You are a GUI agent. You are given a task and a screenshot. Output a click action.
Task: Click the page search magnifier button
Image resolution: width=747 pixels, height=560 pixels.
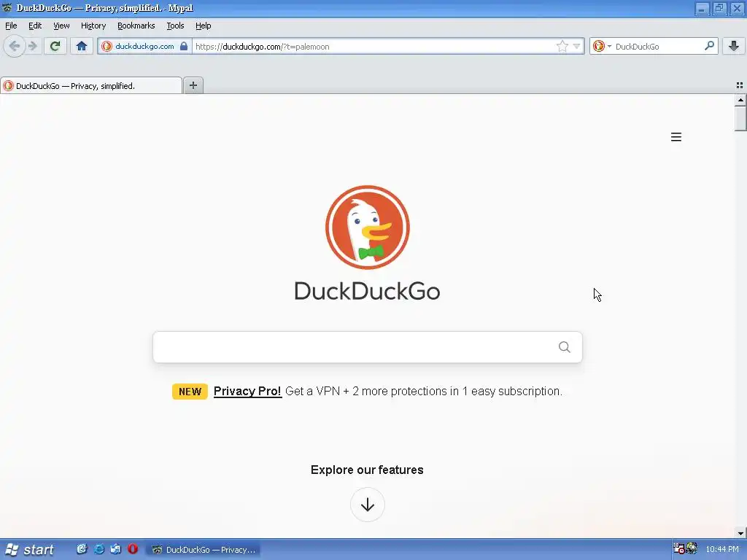(565, 347)
